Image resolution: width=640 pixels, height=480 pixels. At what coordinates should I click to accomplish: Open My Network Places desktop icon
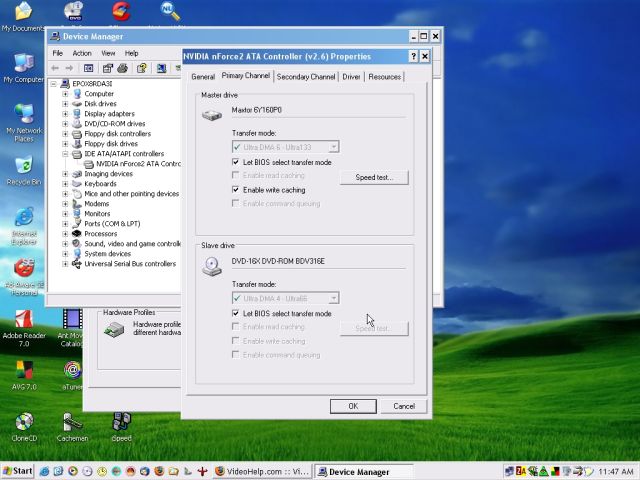[24, 122]
